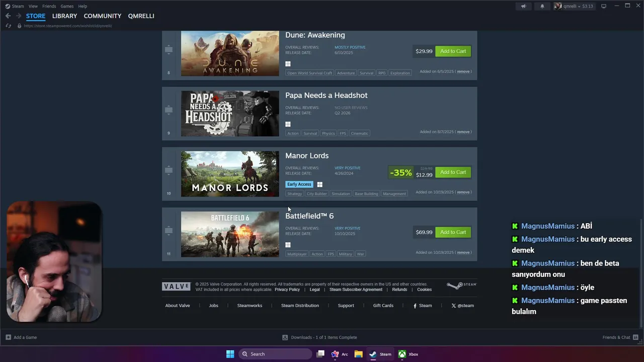Switch to Big Picture mode icon
644x362 pixels.
[x=604, y=6]
